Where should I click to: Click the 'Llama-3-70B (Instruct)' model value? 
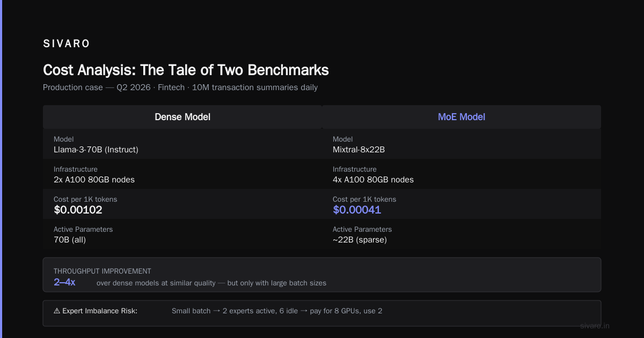tap(96, 150)
